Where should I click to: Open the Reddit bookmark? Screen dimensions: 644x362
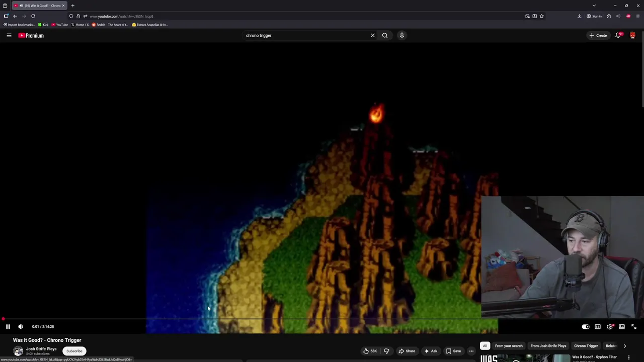click(110, 25)
